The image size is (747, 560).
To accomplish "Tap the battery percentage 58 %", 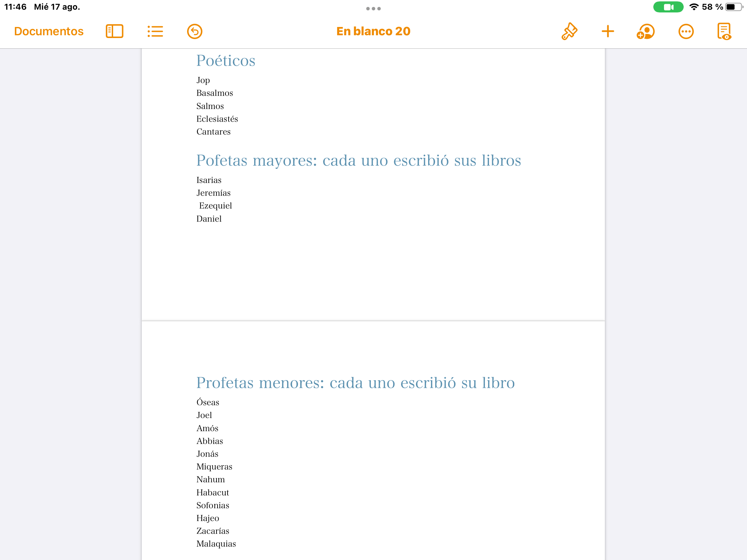I will tap(712, 7).
